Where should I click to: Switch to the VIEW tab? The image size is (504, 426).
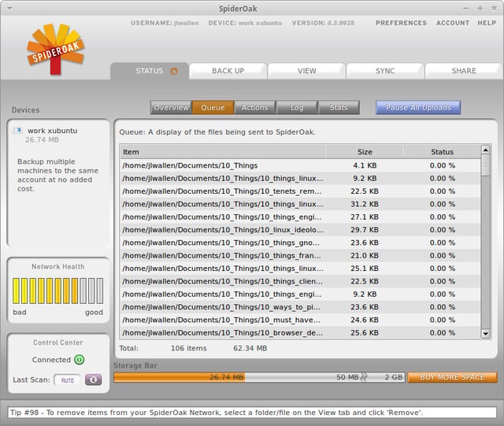click(x=306, y=71)
